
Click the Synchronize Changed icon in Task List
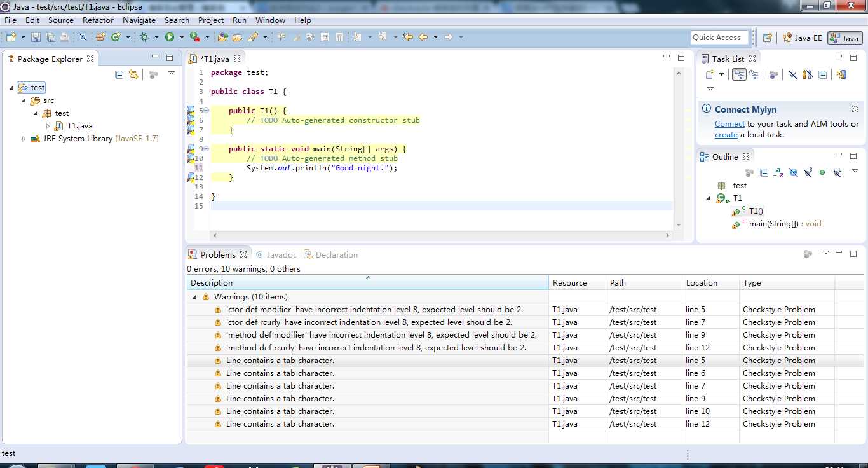(x=842, y=74)
